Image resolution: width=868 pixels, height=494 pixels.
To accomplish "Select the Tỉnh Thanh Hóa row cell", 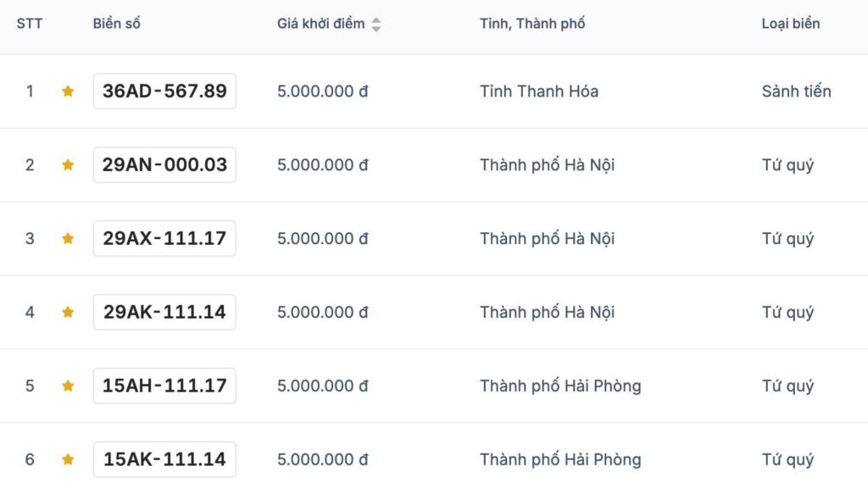I will click(x=538, y=92).
